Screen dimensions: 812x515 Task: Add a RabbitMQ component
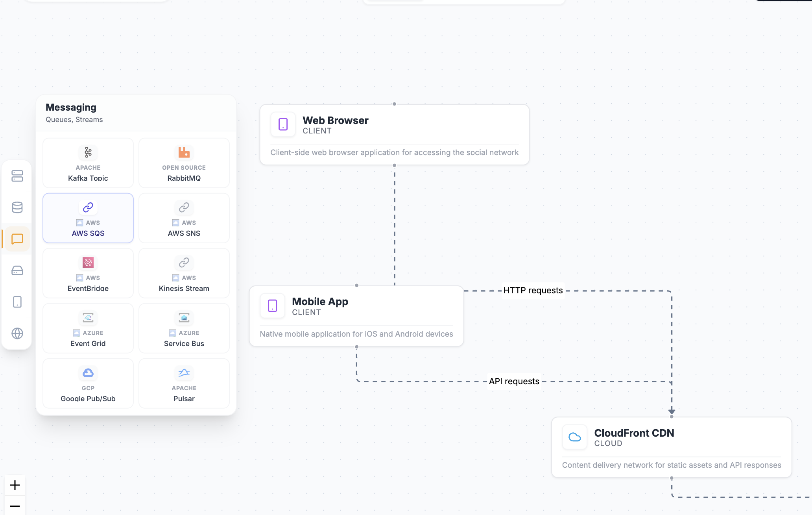click(184, 163)
